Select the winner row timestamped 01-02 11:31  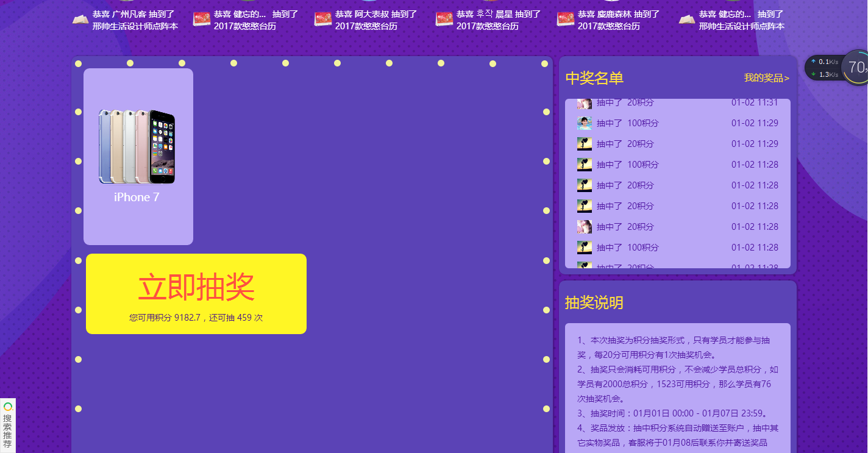[x=677, y=103]
